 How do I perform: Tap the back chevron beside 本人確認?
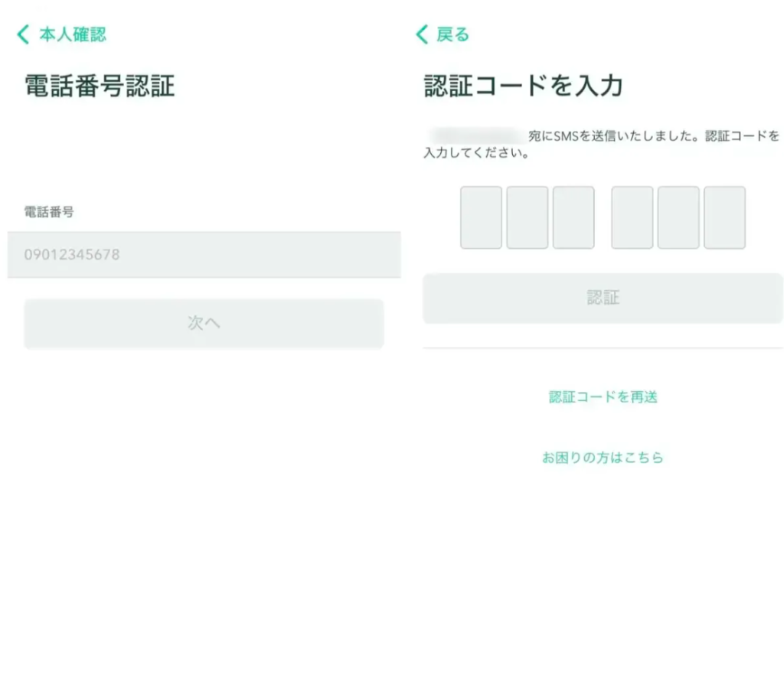(23, 34)
